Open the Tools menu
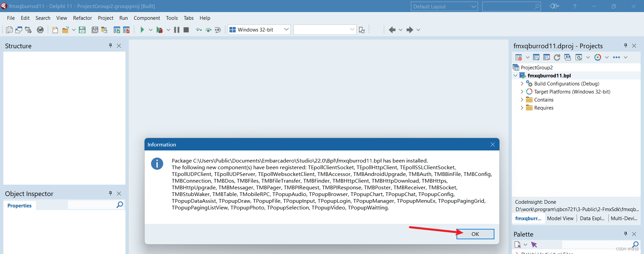The width and height of the screenshot is (644, 254). click(172, 18)
